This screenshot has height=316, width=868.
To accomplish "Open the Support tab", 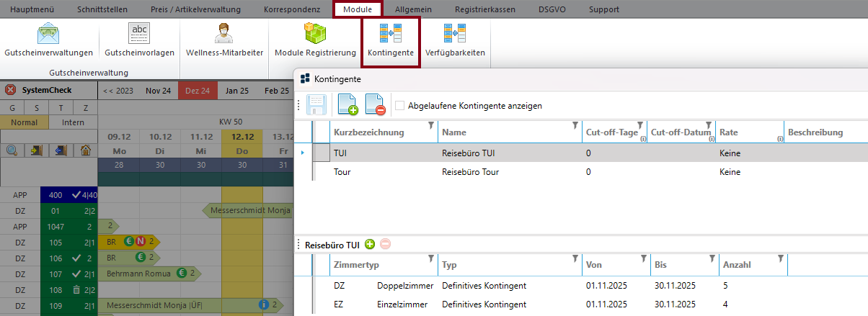I will click(603, 9).
